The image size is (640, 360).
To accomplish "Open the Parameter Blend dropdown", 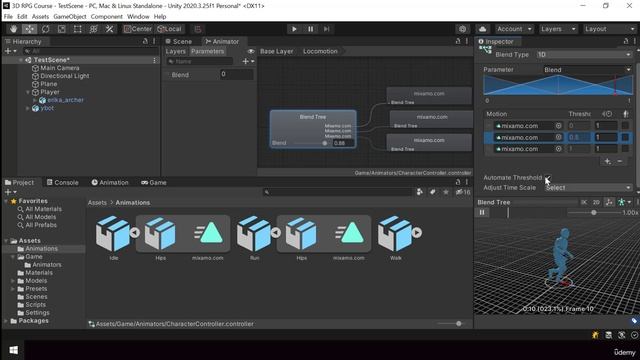I will pyautogui.click(x=587, y=70).
